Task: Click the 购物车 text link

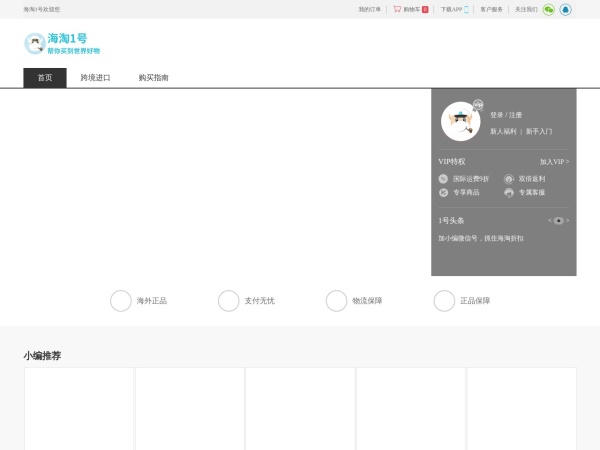Action: pyautogui.click(x=412, y=10)
